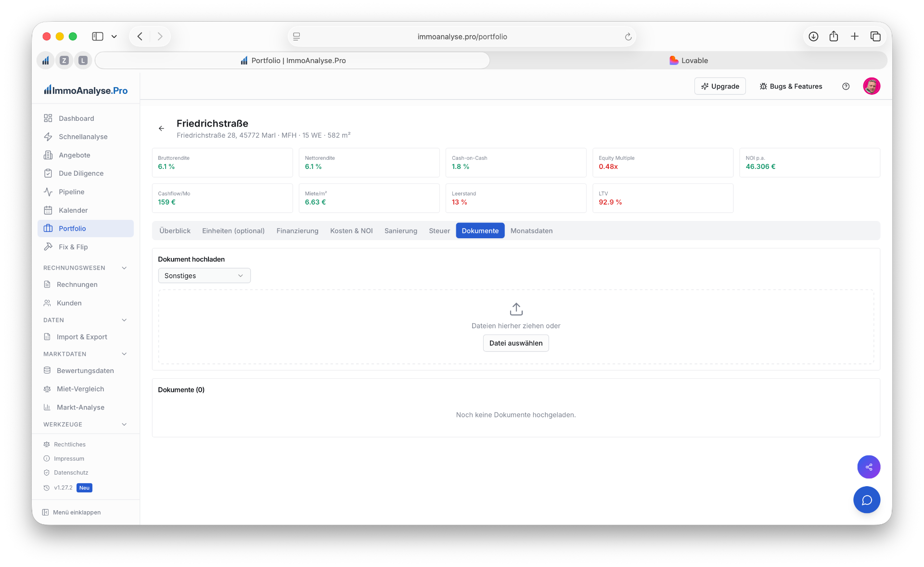Screen dimensions: 924x567
Task: Open Bugs & Features
Action: 791,86
